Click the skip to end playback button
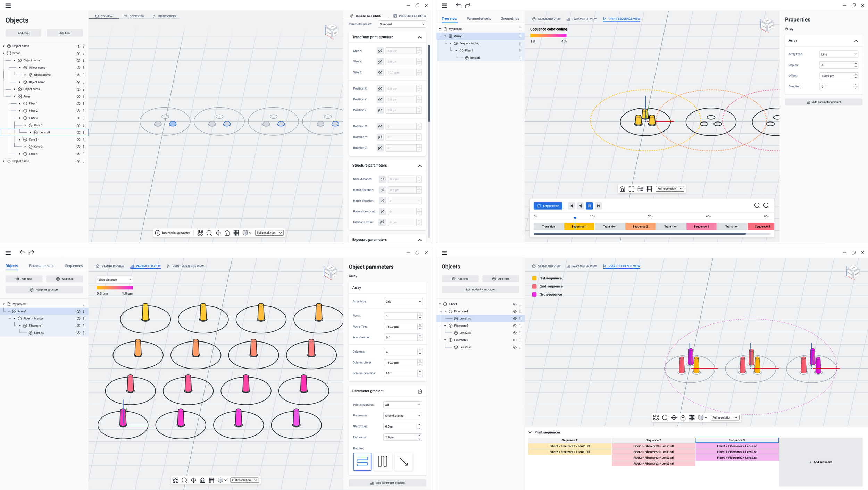 click(598, 206)
